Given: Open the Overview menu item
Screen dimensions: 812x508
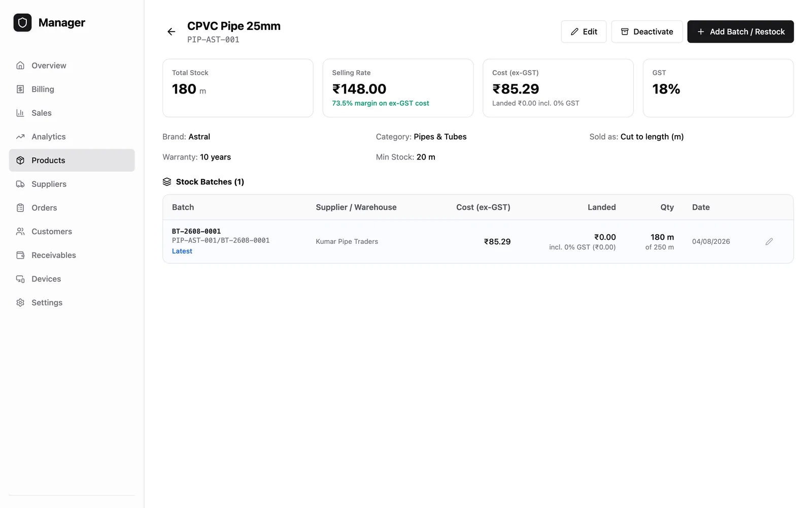Looking at the screenshot, I should (72, 66).
